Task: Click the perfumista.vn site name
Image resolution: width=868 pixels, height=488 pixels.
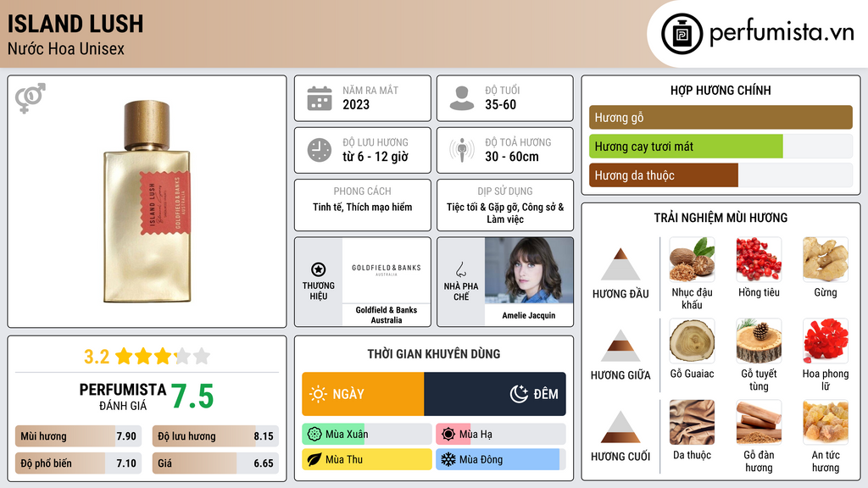Action: pos(782,32)
